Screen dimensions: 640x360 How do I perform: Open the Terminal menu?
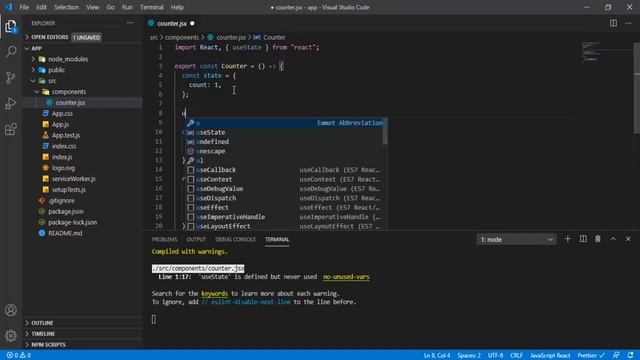click(151, 7)
